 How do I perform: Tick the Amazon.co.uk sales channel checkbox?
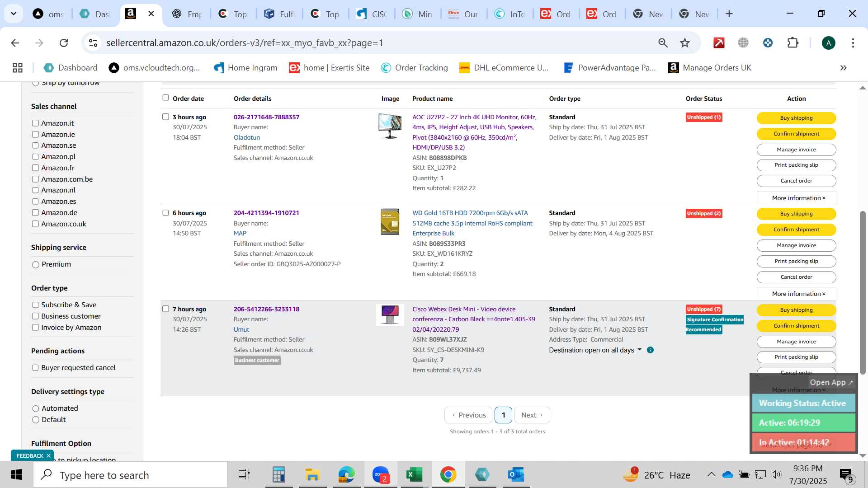coord(35,224)
